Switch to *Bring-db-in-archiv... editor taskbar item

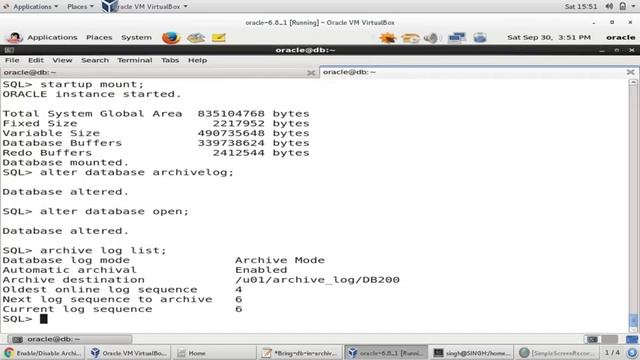(x=299, y=353)
